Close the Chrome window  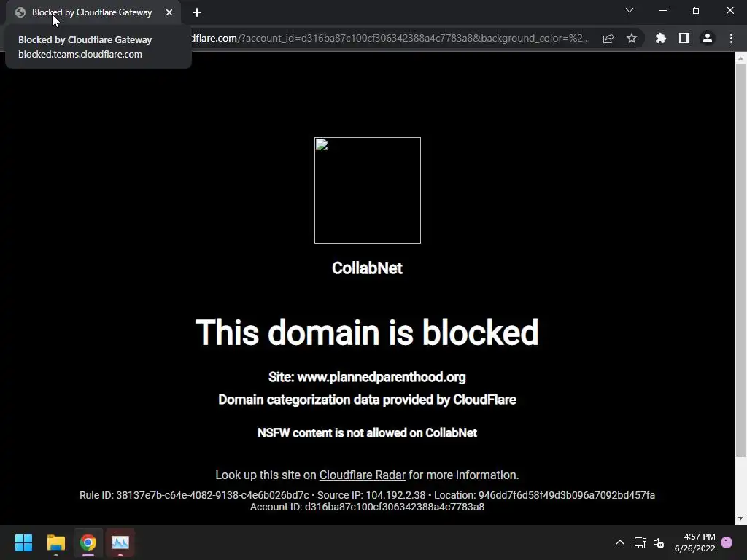tap(729, 10)
